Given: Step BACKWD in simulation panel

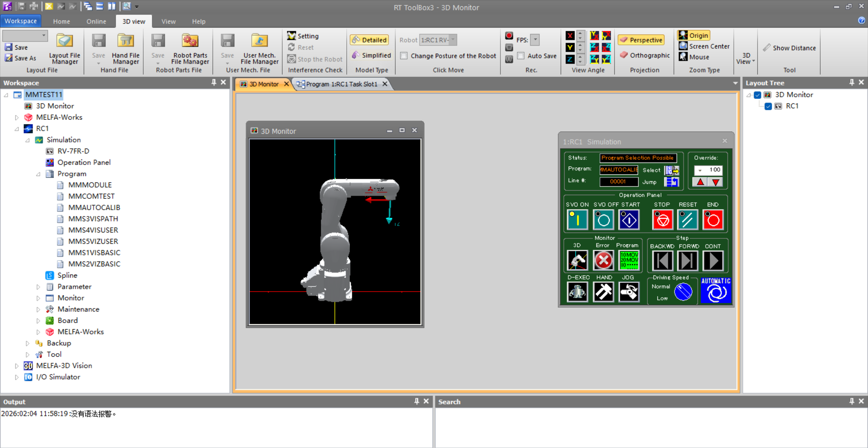Looking at the screenshot, I should pyautogui.click(x=662, y=261).
